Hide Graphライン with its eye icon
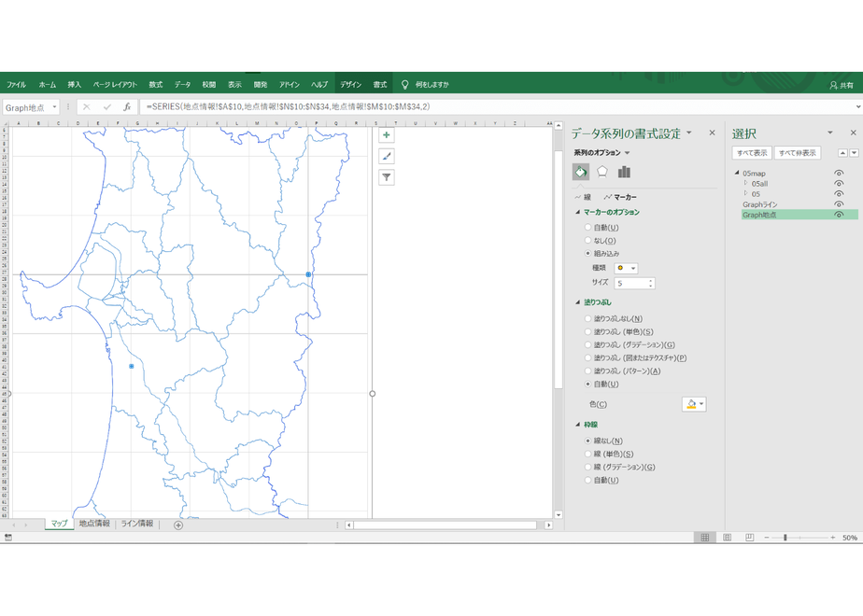The height and width of the screenshot is (616, 863). click(839, 204)
